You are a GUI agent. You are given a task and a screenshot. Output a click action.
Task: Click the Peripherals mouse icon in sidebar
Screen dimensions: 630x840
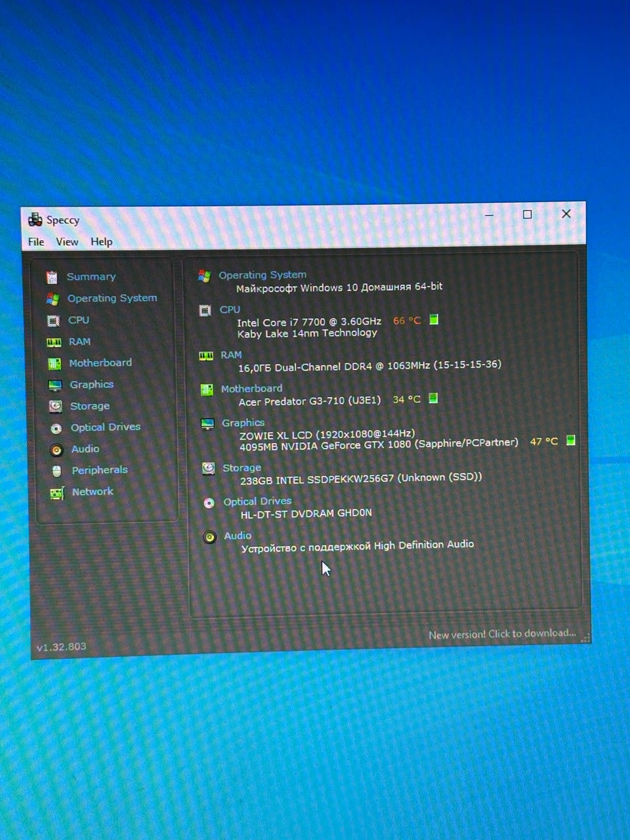coord(57,471)
